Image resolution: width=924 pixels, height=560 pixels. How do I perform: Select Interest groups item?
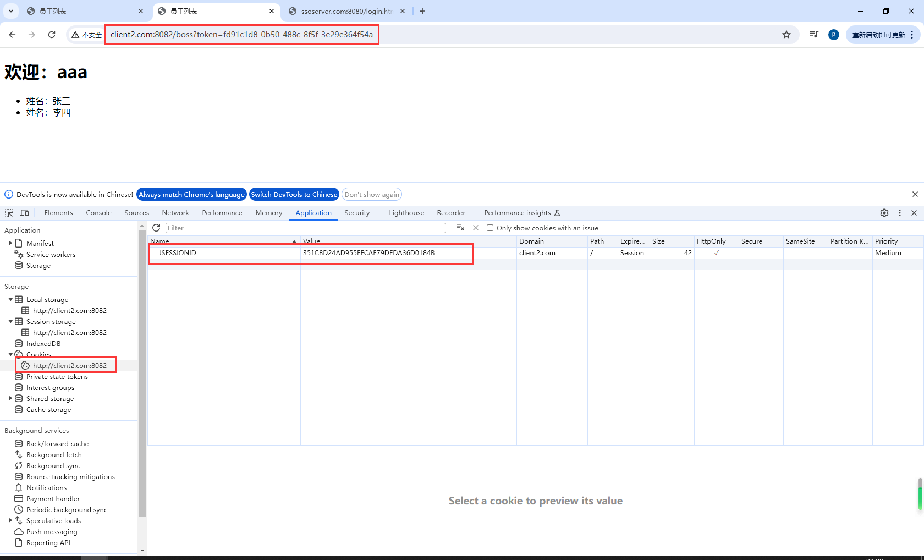50,387
